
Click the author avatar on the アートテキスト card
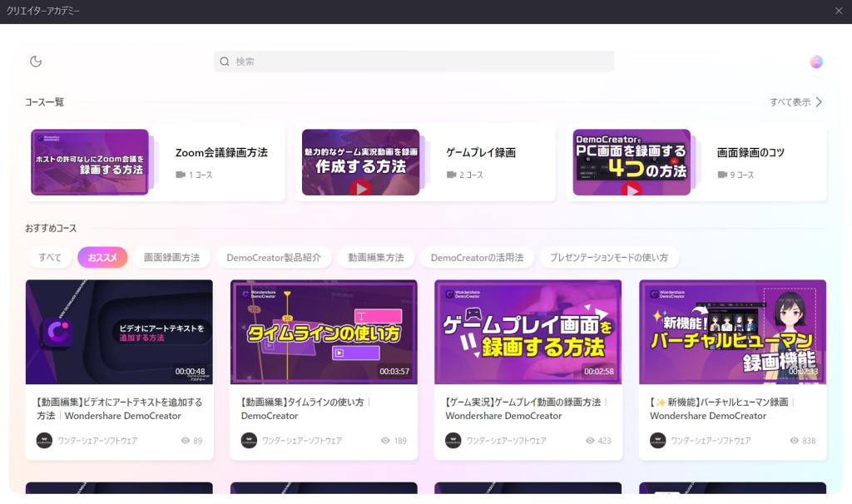45,441
